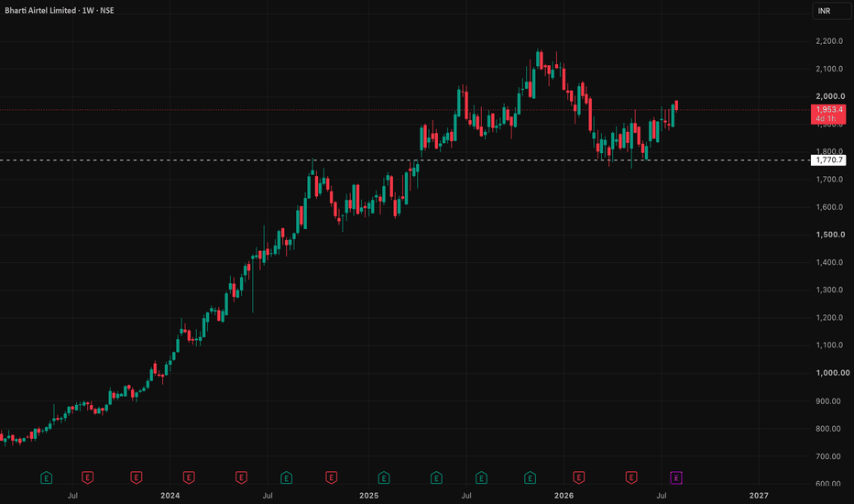Click the 1,000.00 level on price scale

832,373
